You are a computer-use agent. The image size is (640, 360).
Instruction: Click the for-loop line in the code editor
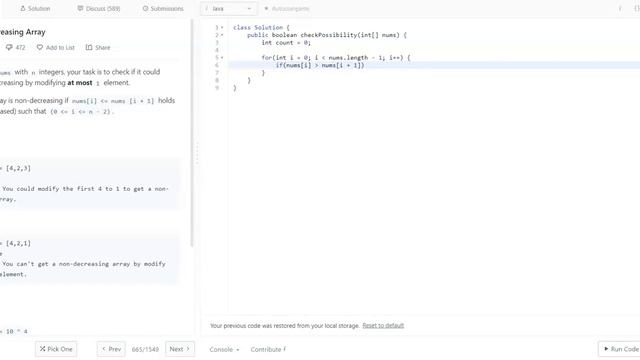tap(336, 58)
